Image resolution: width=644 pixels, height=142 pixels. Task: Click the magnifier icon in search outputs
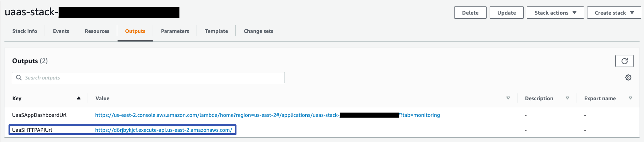tap(19, 77)
